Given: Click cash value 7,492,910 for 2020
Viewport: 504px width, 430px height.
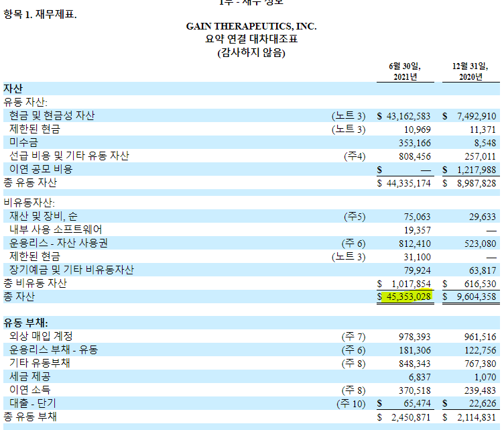Looking at the screenshot, I should click(x=477, y=116).
